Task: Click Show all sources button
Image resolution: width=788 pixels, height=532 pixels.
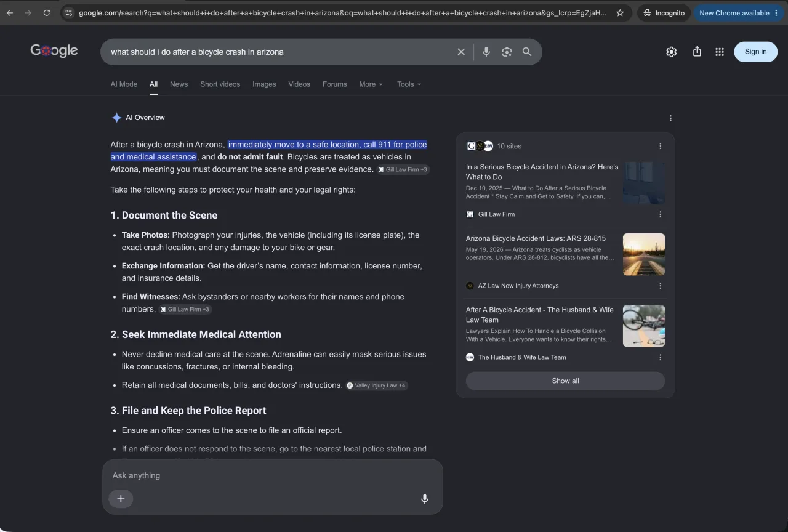Action: pos(565,381)
